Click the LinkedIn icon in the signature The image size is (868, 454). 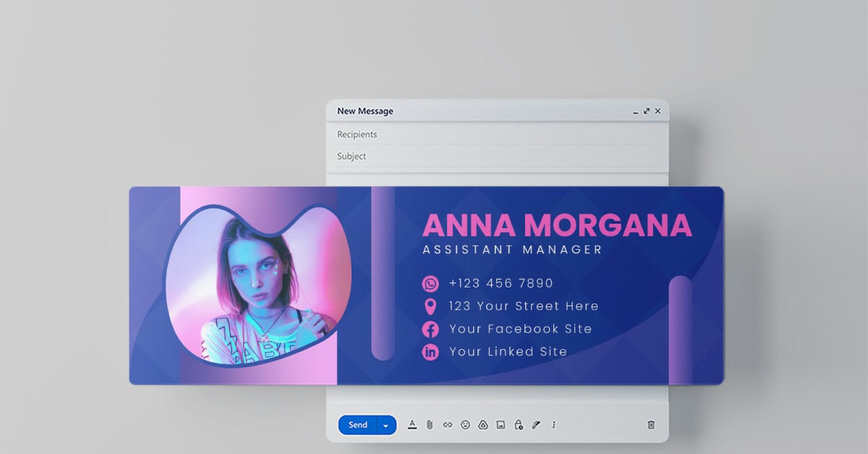[x=429, y=352]
